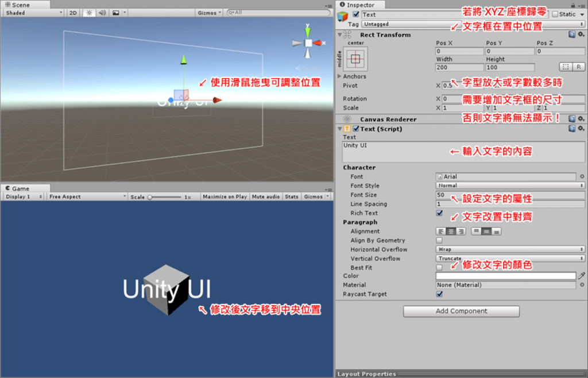Open Horizontal Overflow Wrap dropdown

point(510,249)
